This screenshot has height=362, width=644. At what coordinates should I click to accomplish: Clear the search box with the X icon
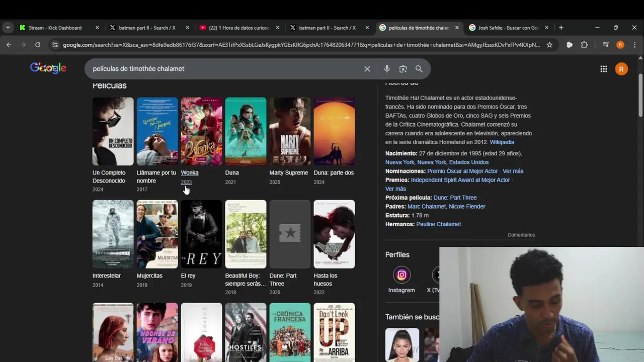[367, 69]
